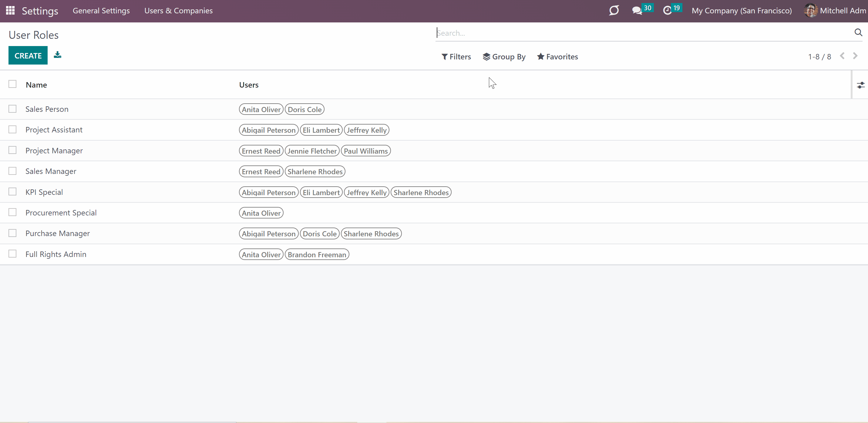Check the Sales Manager row checkbox
868x423 pixels.
(x=12, y=171)
